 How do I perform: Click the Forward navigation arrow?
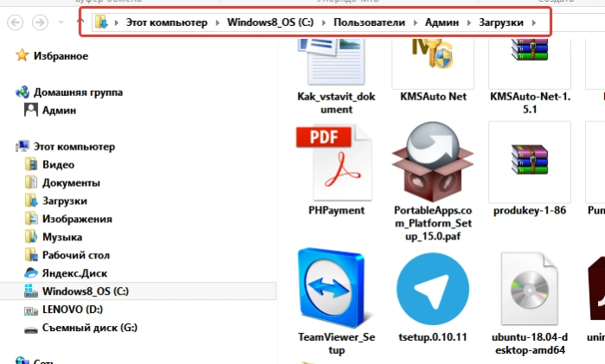(40, 22)
